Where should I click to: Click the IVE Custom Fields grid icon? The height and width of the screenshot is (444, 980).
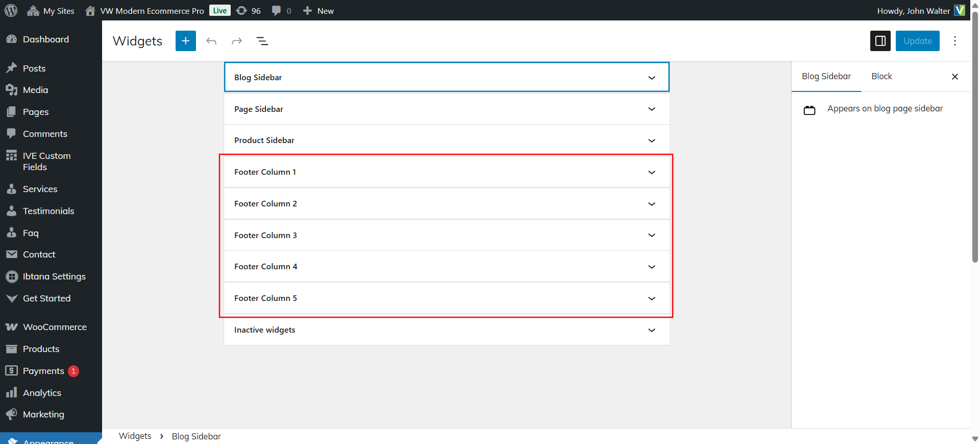coord(11,155)
